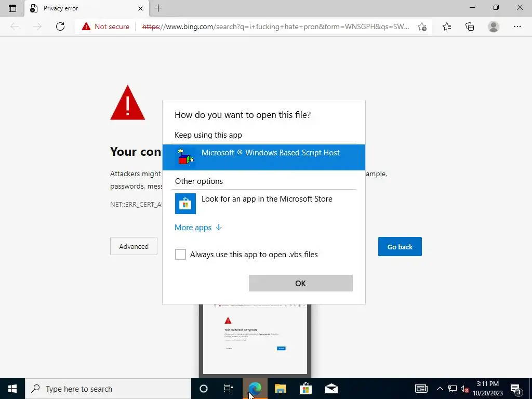The image size is (532, 399).
Task: Click the bing.com address bar URL
Action: [275, 26]
